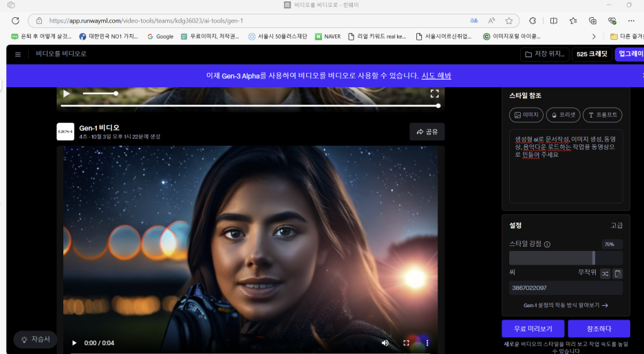Open the Runway hamburger menu

click(x=18, y=54)
